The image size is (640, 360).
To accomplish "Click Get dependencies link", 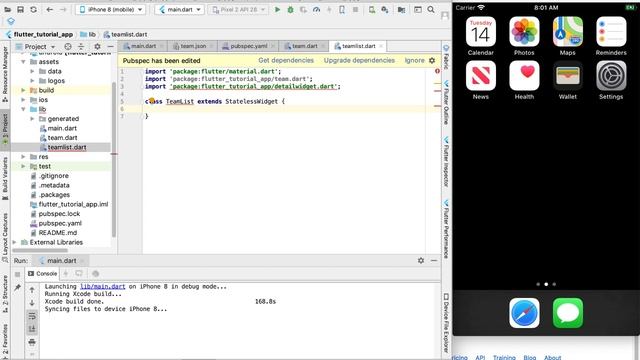I will click(286, 60).
